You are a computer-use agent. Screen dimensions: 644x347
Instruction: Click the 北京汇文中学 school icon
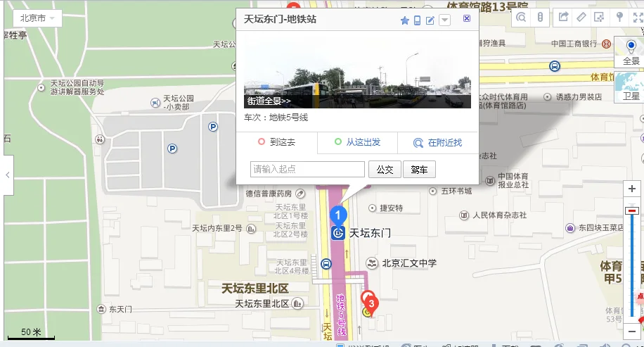click(x=372, y=263)
